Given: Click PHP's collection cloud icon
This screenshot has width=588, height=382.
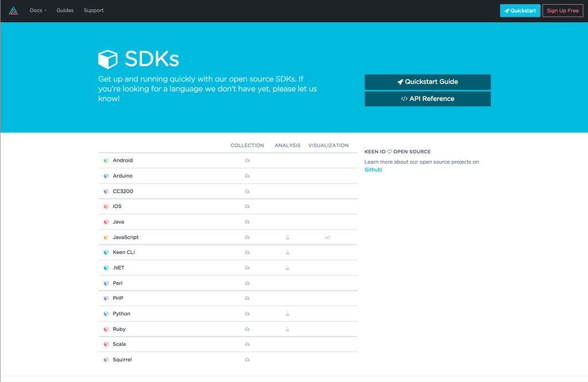Looking at the screenshot, I should coord(247,298).
